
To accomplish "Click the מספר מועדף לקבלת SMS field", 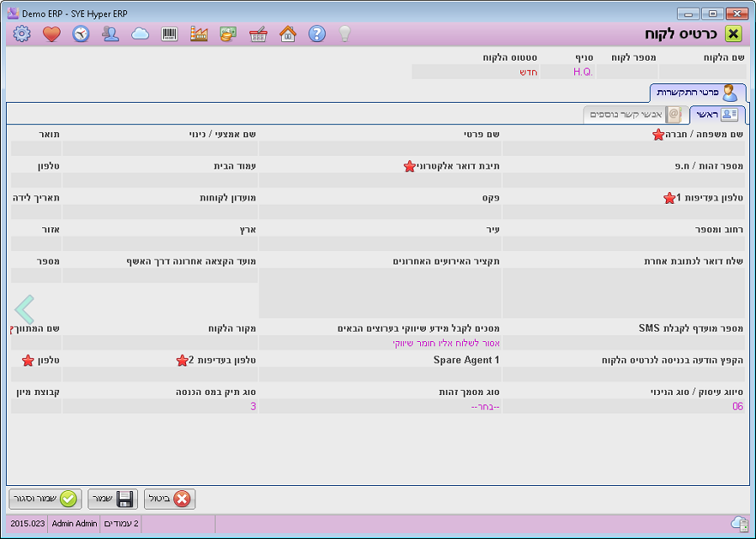I will click(x=624, y=343).
